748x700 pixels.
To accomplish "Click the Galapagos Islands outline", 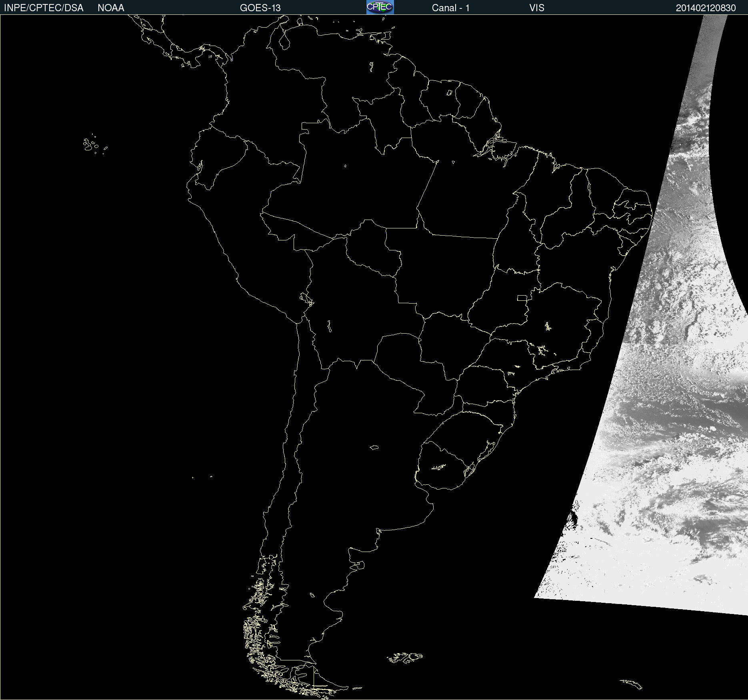I will [90, 145].
